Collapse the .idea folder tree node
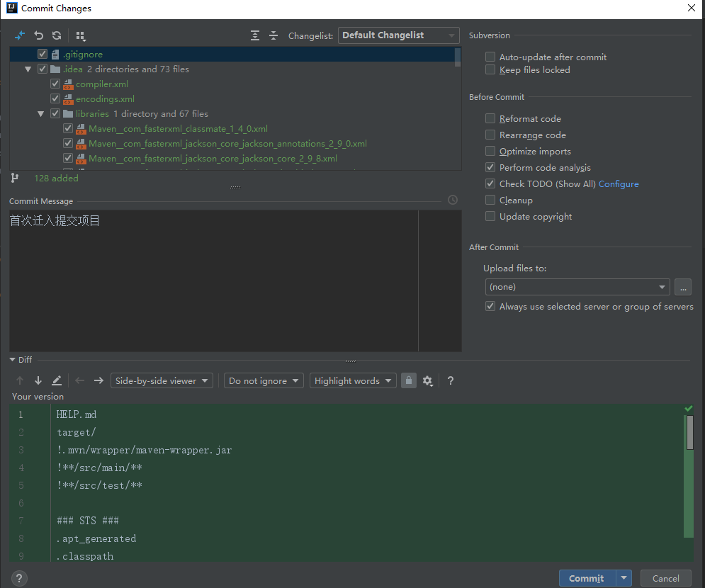This screenshot has height=588, width=705. (28, 69)
